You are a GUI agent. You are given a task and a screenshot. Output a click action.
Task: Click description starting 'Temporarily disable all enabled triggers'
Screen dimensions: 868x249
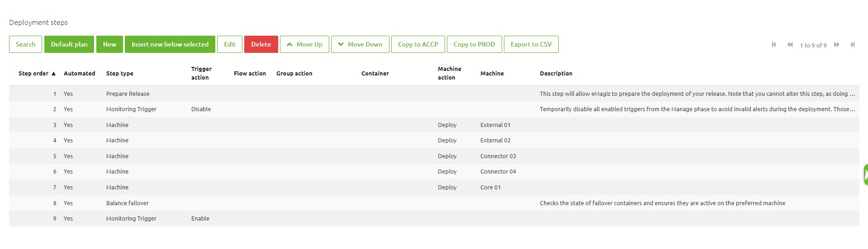pyautogui.click(x=697, y=109)
